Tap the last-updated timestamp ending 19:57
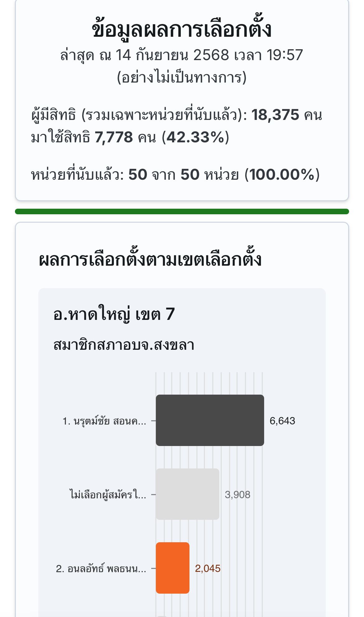The width and height of the screenshot is (364, 617). pyautogui.click(x=182, y=55)
